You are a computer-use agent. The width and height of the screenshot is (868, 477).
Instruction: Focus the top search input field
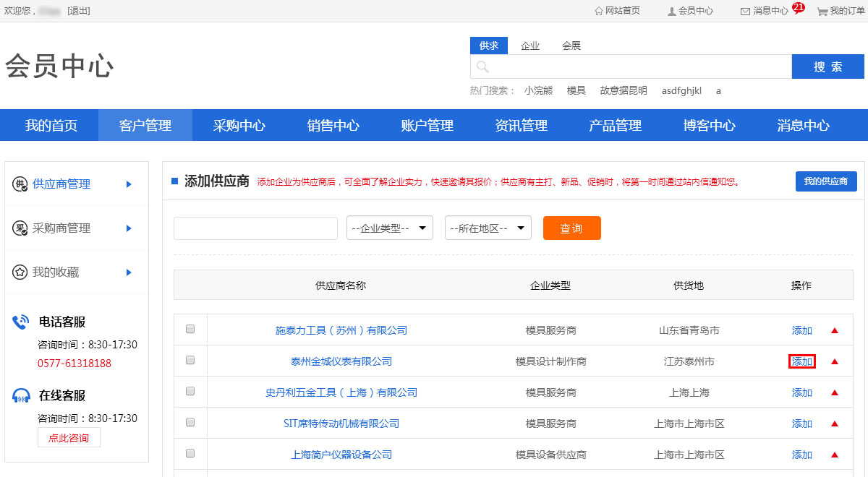(631, 66)
